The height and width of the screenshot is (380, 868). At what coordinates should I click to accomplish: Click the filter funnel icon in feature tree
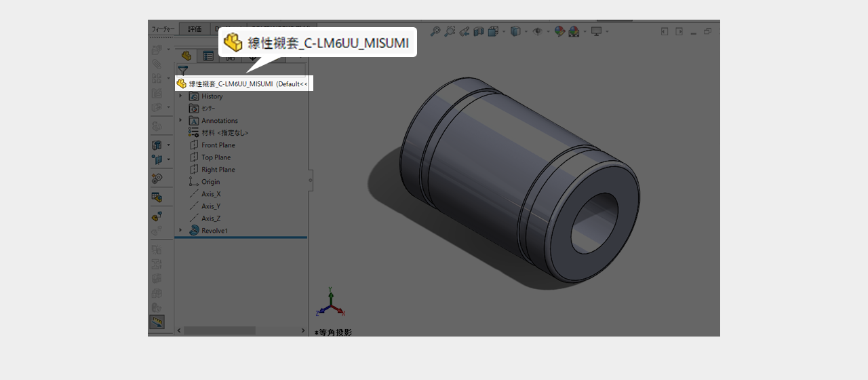182,70
